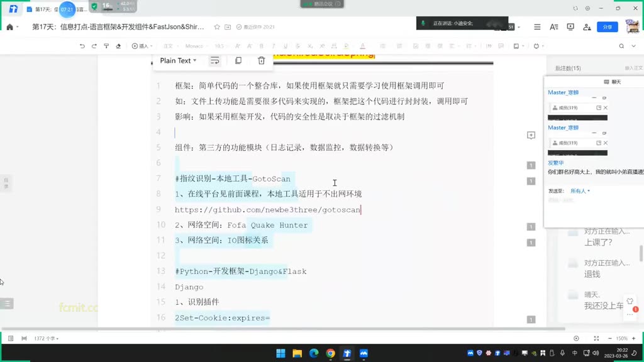The image size is (644, 362).
Task: Click the clear formatting eraser icon
Action: [118, 46]
